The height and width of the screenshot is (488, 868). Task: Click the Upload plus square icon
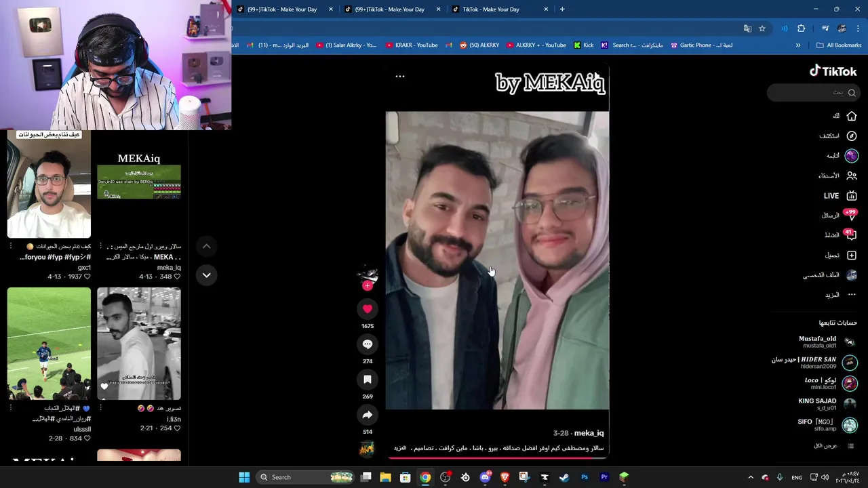pos(852,255)
